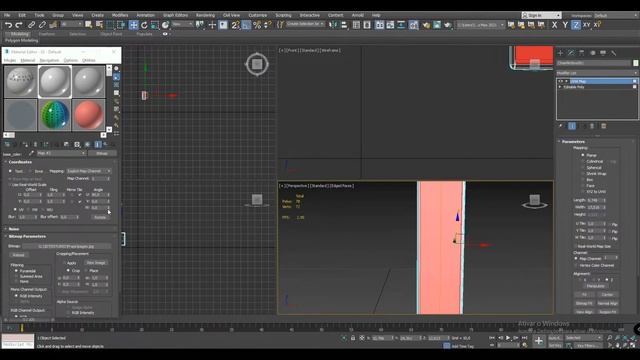Open the Modifier List dropdown
Viewport: 640px width, 360px height.
pyautogui.click(x=597, y=73)
